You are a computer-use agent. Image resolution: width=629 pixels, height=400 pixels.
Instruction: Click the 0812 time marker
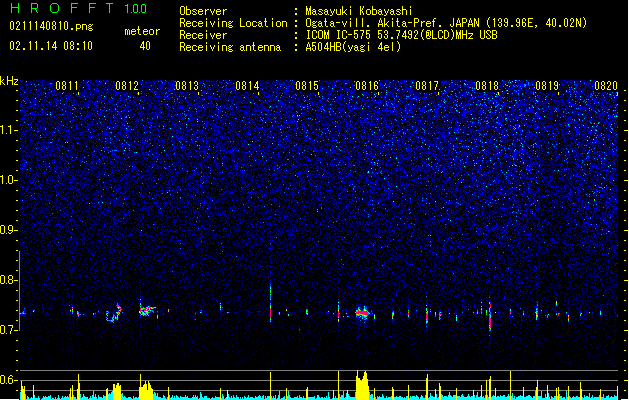click(x=127, y=86)
